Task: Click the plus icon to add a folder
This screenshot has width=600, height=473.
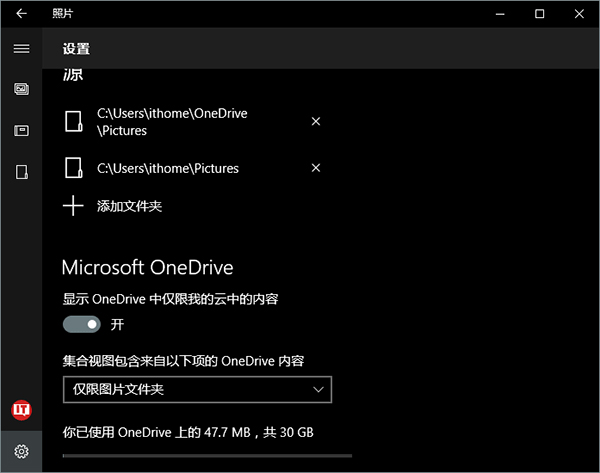Action: pyautogui.click(x=73, y=206)
